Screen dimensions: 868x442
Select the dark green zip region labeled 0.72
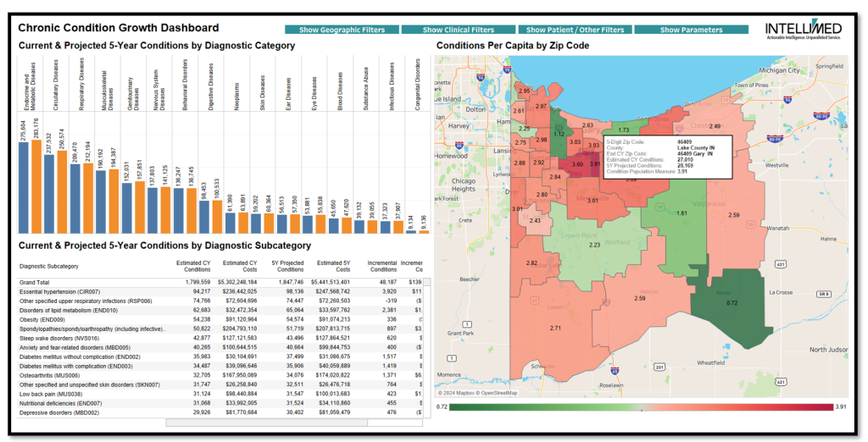pos(732,303)
